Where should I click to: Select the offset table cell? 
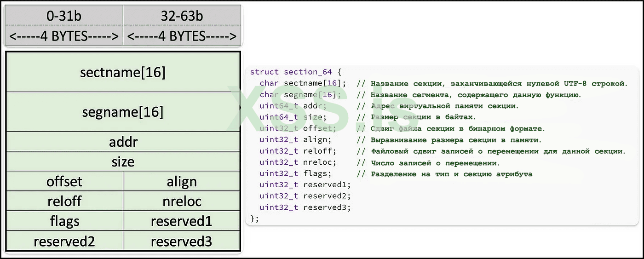coord(64,181)
